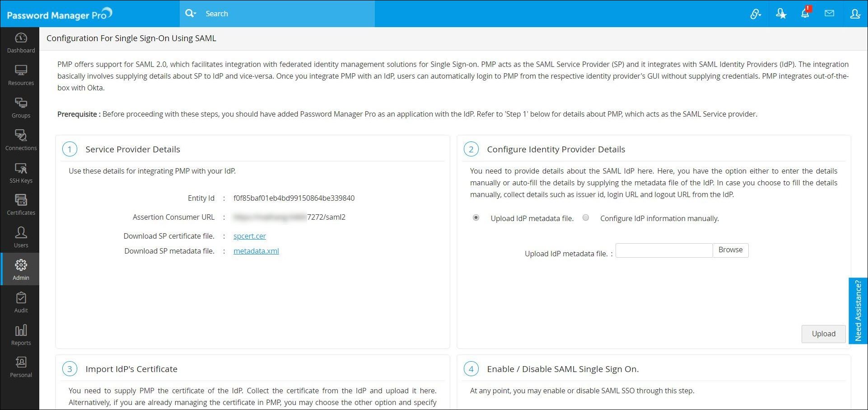Screen dimensions: 868x410
Task: Select the 'Upload IdP metadata file' radio option
Action: 476,218
